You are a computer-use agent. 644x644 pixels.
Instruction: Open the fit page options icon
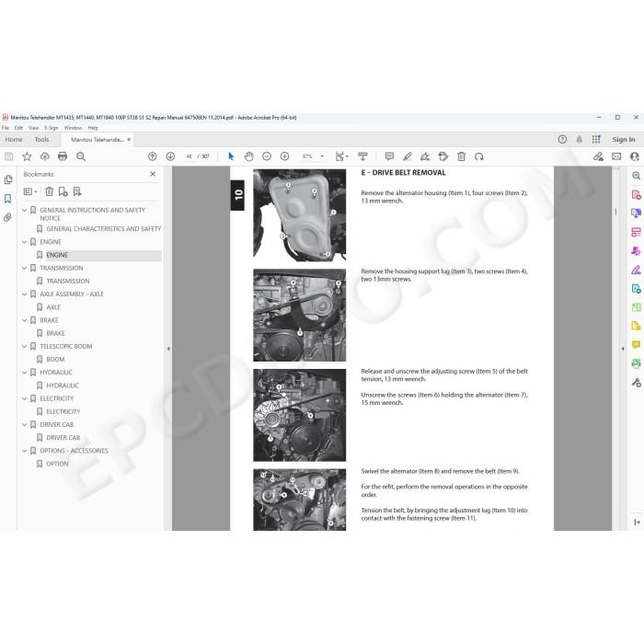point(341,156)
